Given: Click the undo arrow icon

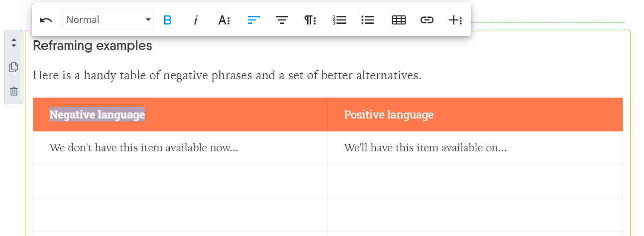Looking at the screenshot, I should coord(46,20).
